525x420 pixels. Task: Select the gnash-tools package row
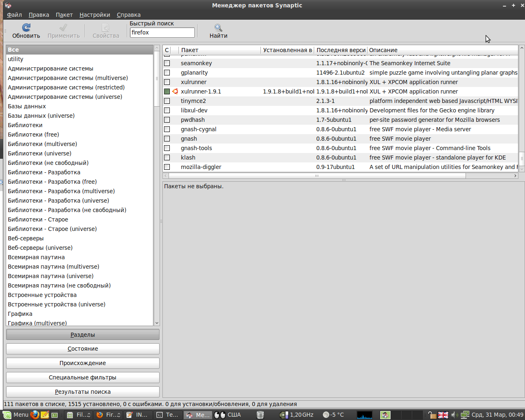point(340,148)
